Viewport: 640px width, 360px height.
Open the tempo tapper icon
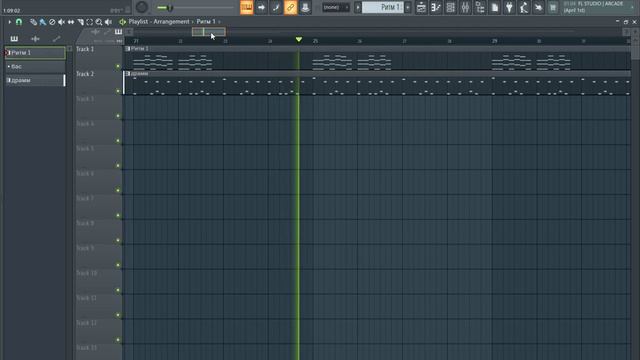point(524,7)
